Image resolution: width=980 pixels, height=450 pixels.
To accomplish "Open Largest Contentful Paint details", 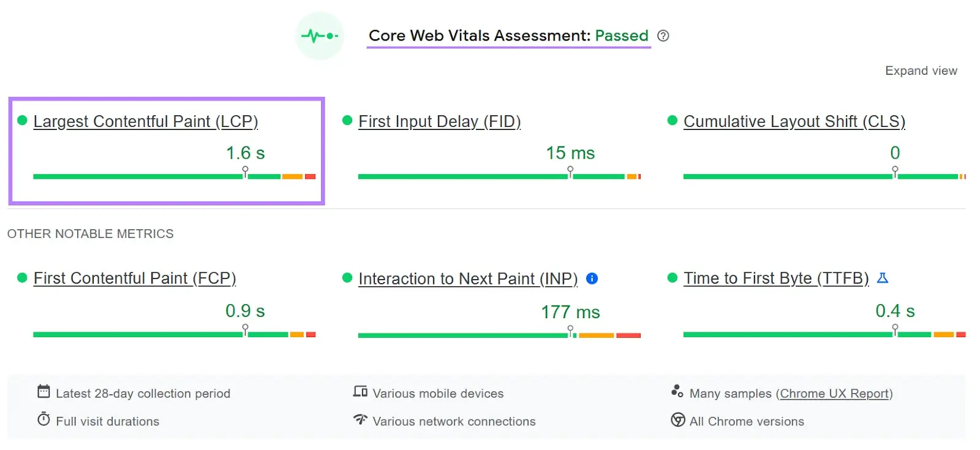I will [146, 121].
